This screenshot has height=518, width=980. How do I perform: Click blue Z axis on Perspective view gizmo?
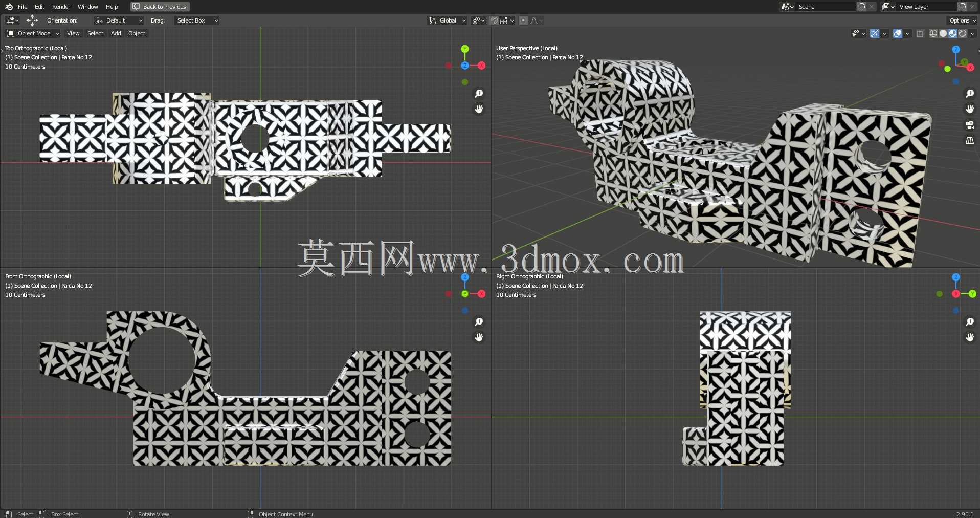click(x=956, y=50)
